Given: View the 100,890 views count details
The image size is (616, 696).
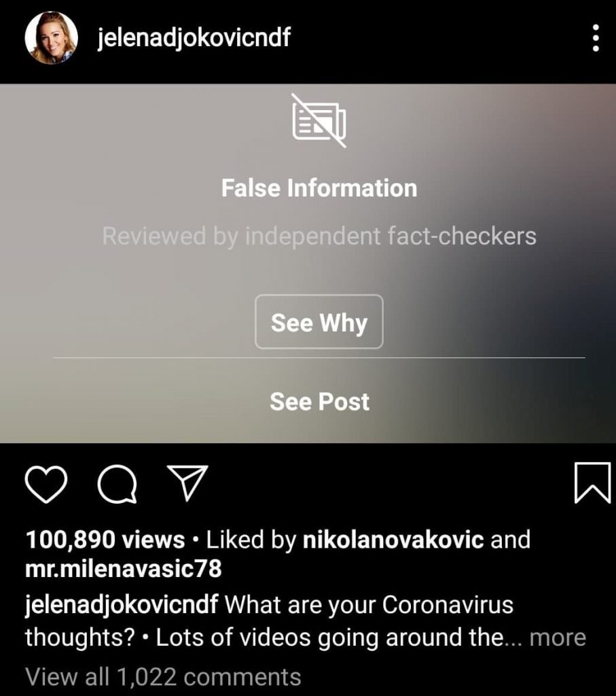Looking at the screenshot, I should pos(105,540).
